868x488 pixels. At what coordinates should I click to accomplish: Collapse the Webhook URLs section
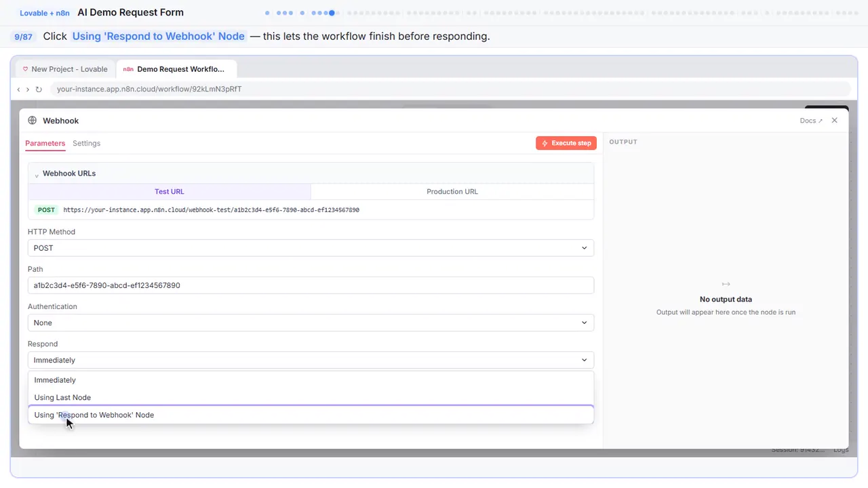pos(37,174)
